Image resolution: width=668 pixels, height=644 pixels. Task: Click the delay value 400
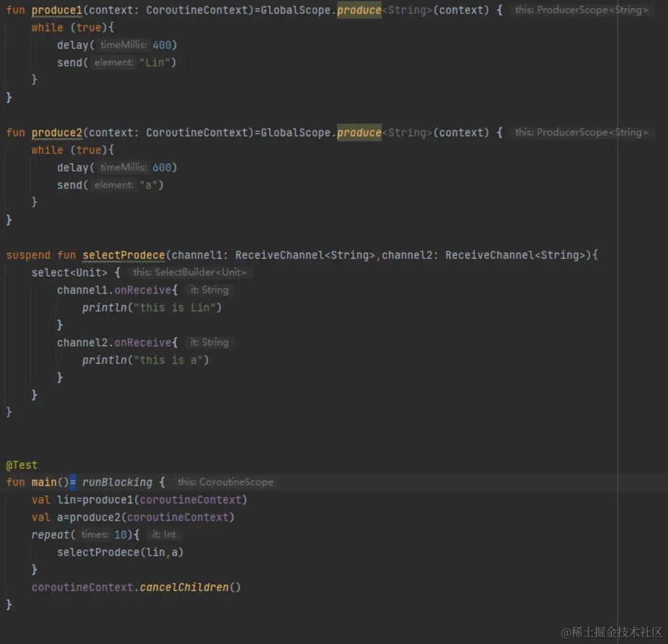(162, 45)
